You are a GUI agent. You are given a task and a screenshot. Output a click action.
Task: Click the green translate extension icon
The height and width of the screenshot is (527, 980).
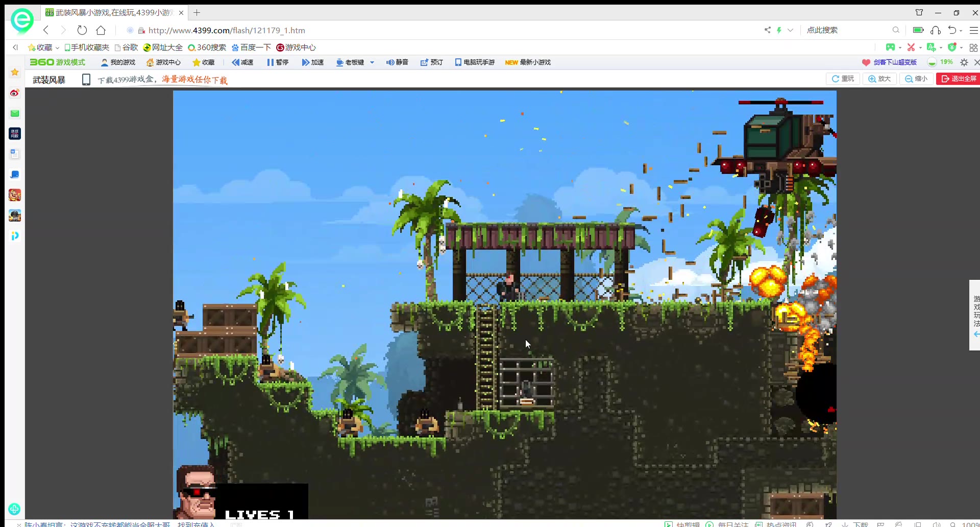931,47
